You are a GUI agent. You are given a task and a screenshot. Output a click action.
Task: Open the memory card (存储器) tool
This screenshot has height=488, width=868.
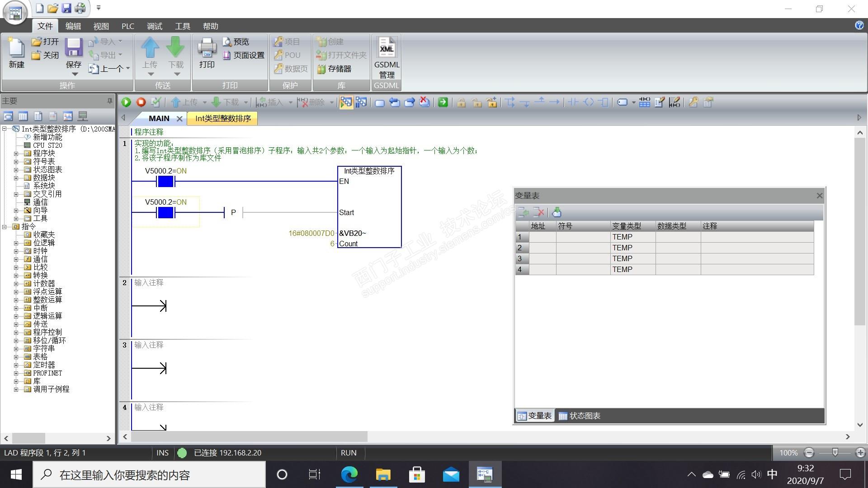pos(335,69)
